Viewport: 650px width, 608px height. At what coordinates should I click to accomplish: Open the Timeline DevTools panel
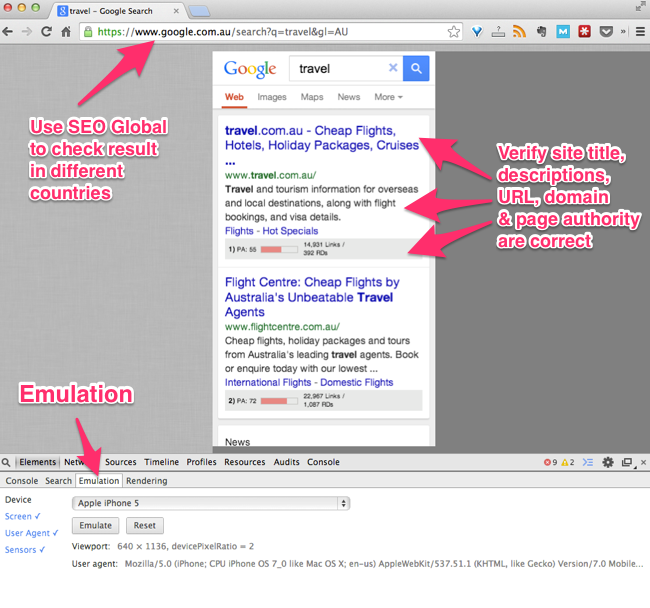(x=162, y=462)
